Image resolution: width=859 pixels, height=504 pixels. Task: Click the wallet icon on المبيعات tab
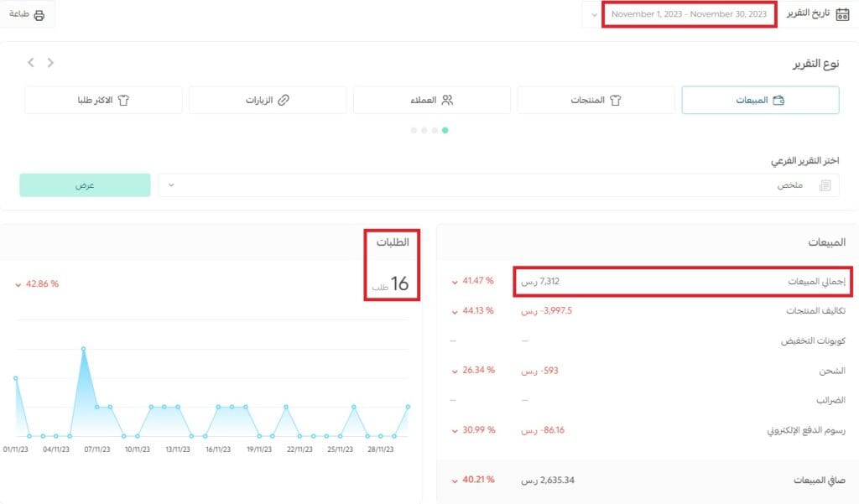pyautogui.click(x=778, y=100)
